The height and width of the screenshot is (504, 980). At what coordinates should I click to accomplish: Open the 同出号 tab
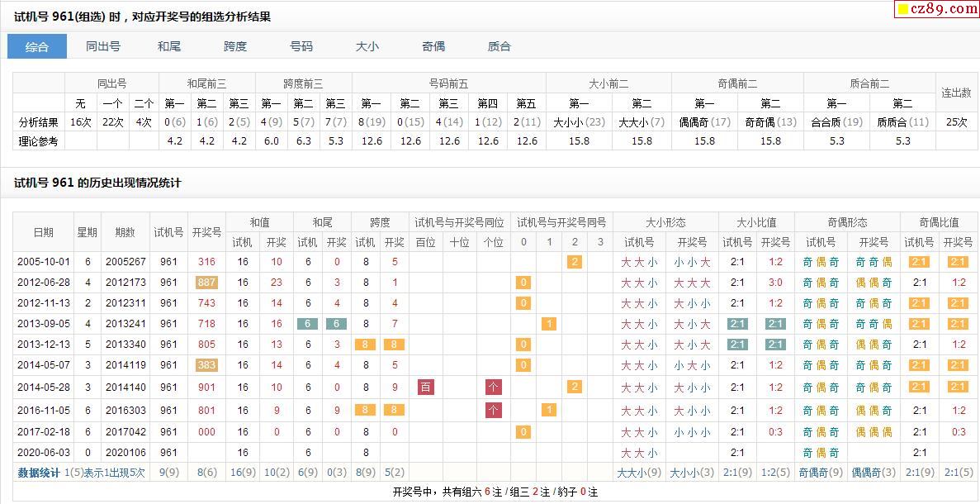[103, 47]
